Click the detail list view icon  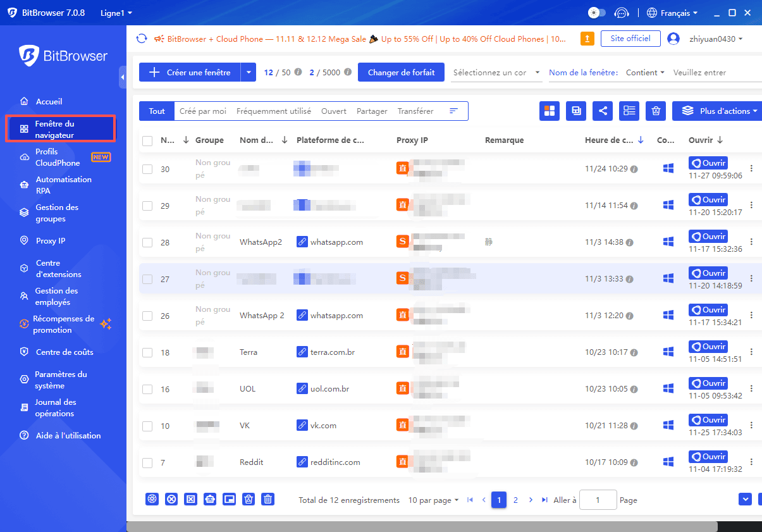coord(629,111)
